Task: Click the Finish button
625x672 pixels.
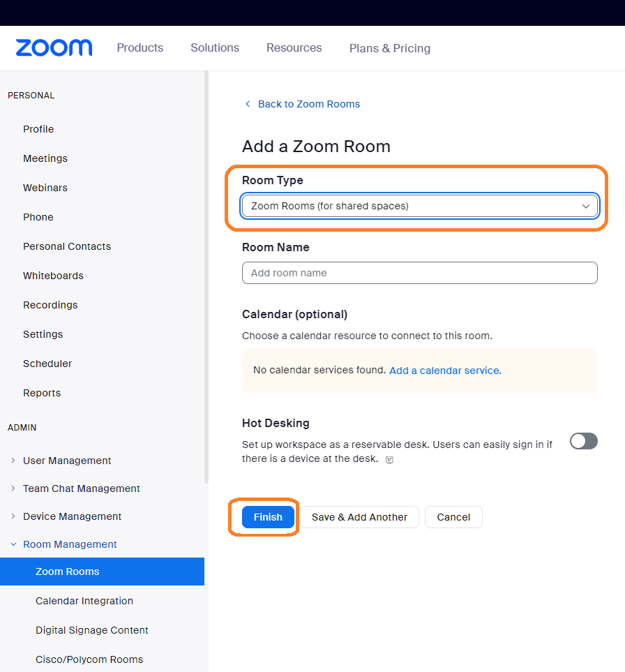Action: (x=267, y=517)
